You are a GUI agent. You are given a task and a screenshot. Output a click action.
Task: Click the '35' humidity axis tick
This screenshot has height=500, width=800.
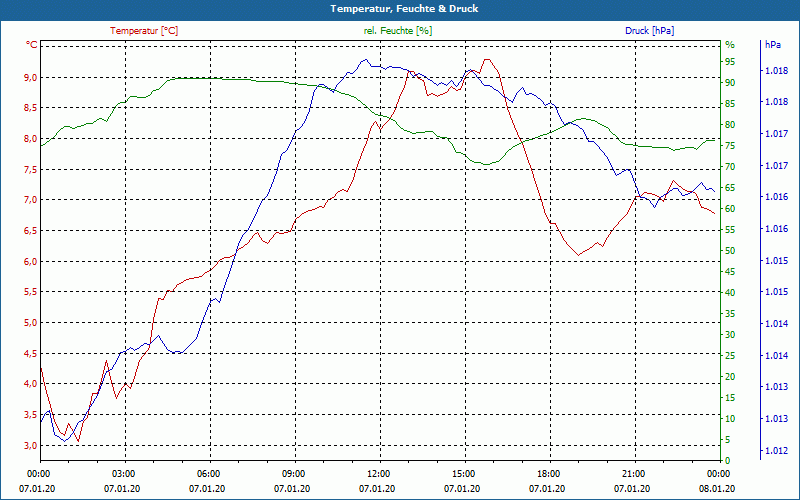(730, 314)
